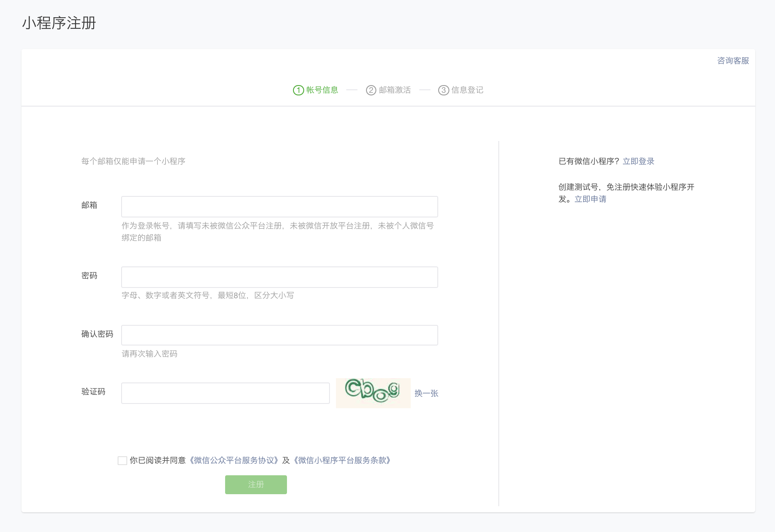Open 《微信小程序平台服务条款》 link
Screen dimensions: 775x532
[x=342, y=461]
